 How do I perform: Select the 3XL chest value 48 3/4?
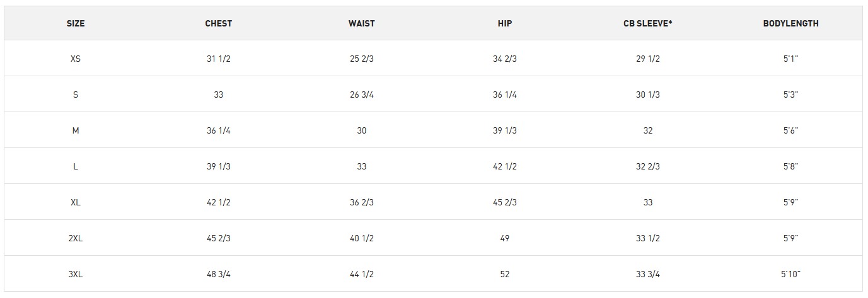(219, 274)
